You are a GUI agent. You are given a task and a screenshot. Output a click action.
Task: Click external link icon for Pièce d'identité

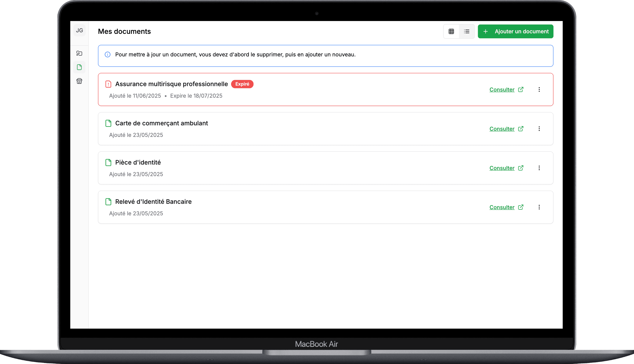(521, 168)
